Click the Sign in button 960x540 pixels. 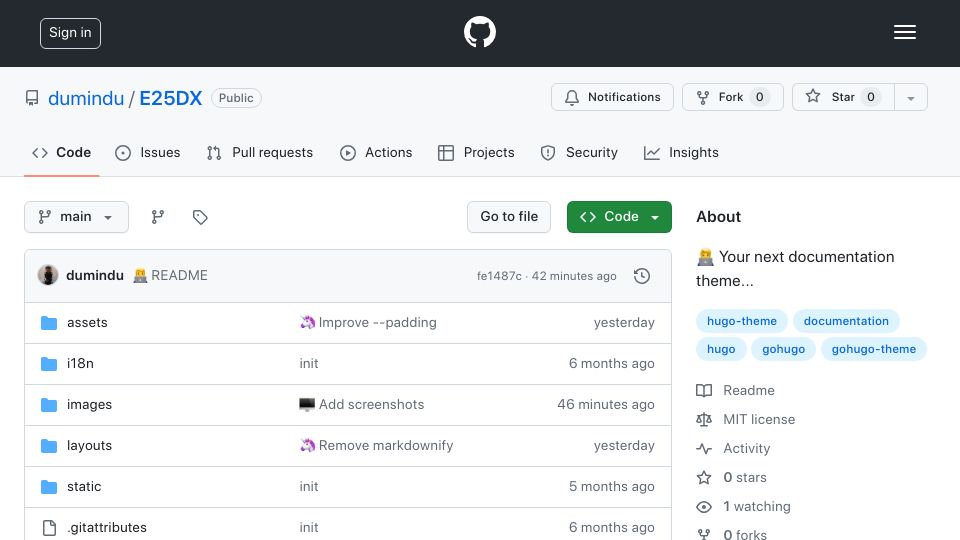(x=70, y=33)
